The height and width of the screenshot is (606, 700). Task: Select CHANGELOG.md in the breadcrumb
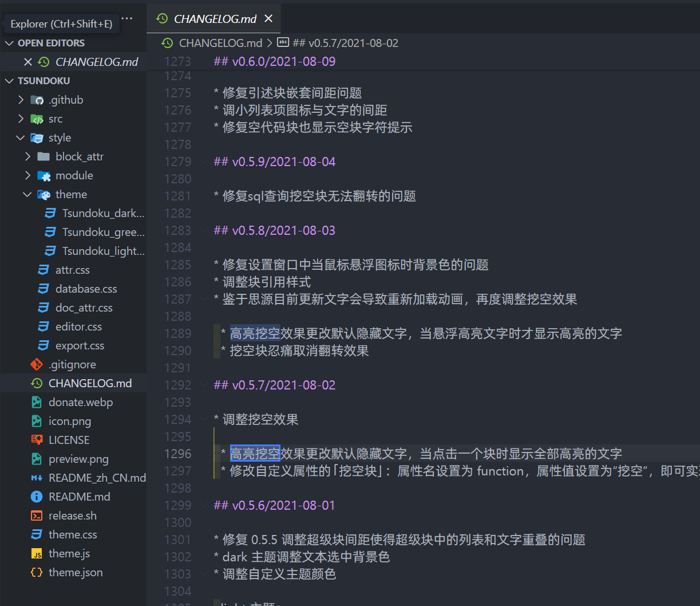(220, 43)
